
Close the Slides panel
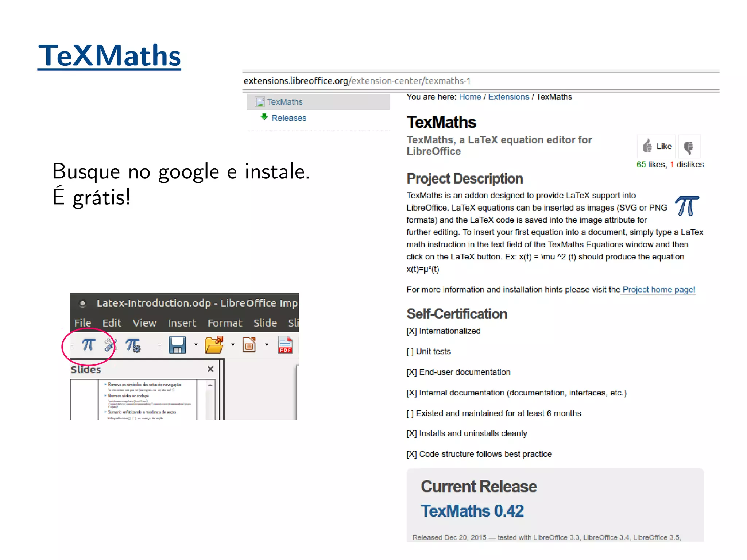(210, 369)
